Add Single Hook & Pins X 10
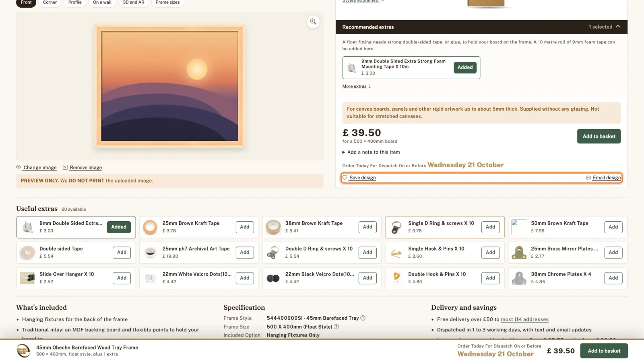This screenshot has height=362, width=644. point(490,252)
